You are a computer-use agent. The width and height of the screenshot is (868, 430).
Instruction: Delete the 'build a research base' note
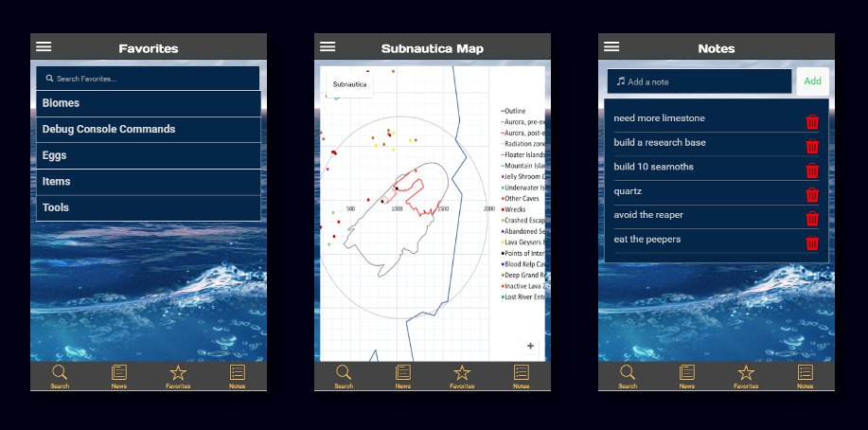tap(812, 146)
